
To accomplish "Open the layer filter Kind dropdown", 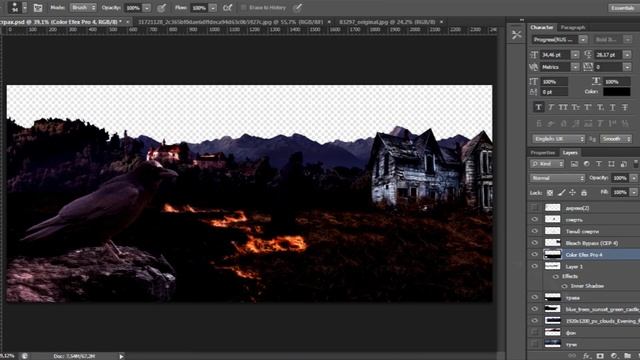I will (x=547, y=164).
